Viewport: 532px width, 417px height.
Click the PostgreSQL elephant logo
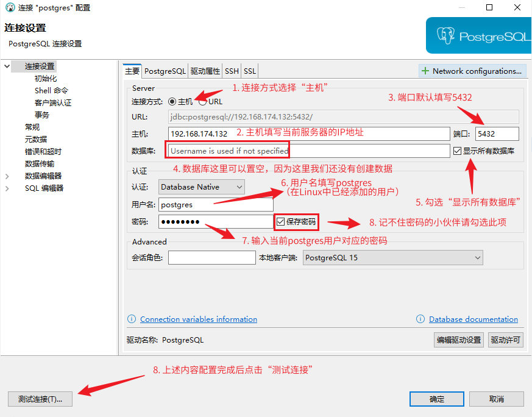click(x=444, y=35)
